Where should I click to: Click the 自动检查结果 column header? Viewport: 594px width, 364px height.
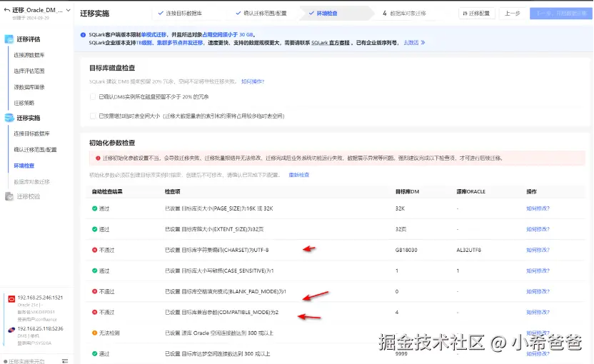tap(107, 192)
